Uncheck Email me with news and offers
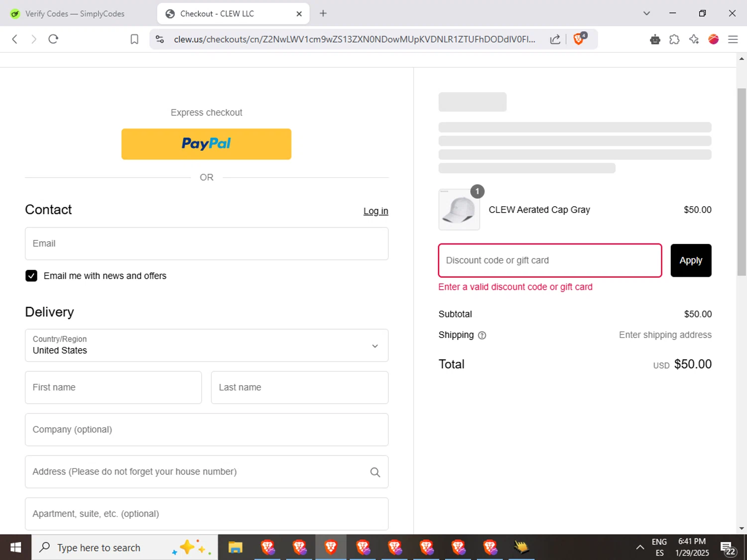The image size is (747, 560). [x=31, y=276]
